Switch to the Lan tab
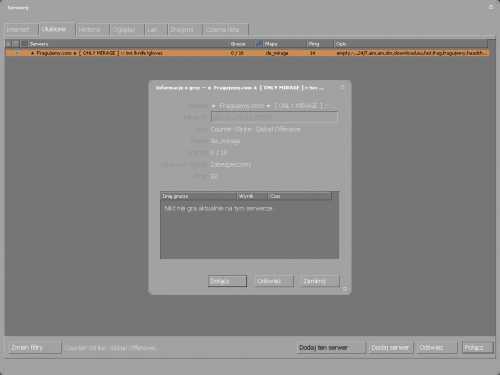 [x=156, y=30]
